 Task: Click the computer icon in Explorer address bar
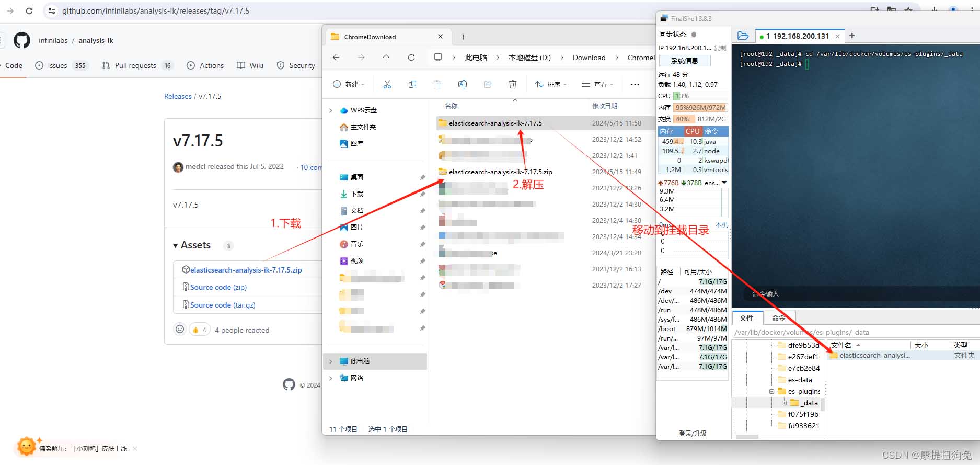click(438, 58)
